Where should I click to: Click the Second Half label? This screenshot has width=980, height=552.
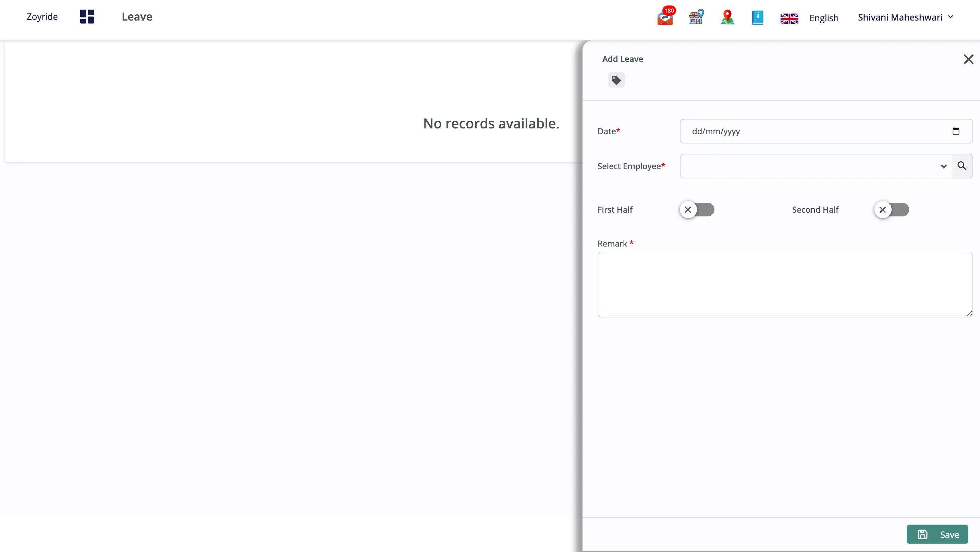[x=815, y=210]
